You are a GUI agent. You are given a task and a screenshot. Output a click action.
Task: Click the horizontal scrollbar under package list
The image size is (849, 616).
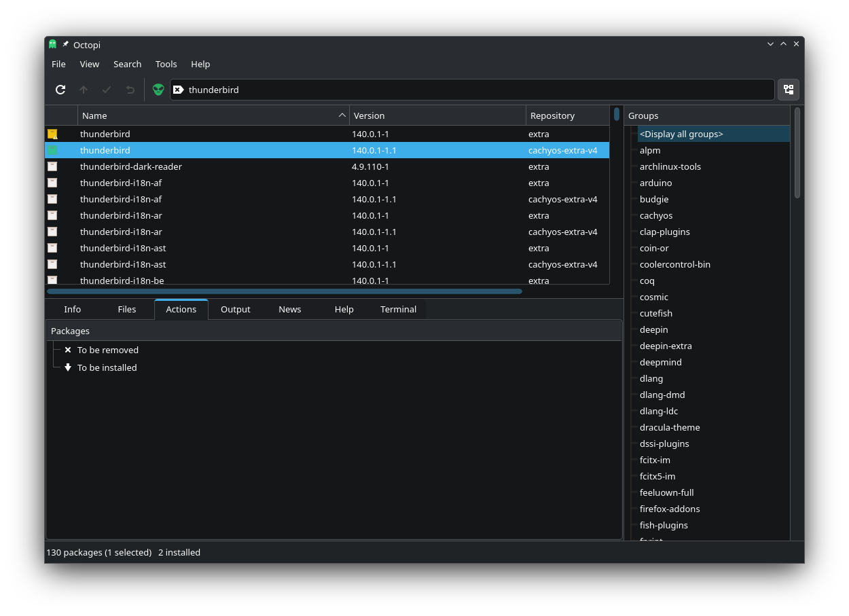pyautogui.click(x=284, y=291)
